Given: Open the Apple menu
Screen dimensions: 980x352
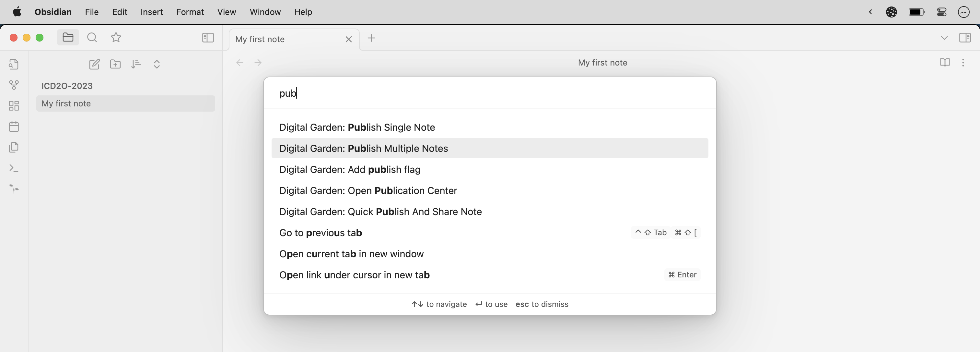Looking at the screenshot, I should point(17,12).
